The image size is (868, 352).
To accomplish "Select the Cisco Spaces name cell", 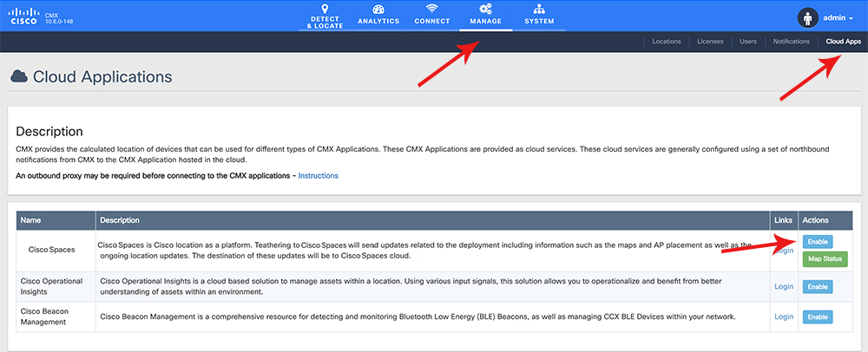I will tap(56, 250).
